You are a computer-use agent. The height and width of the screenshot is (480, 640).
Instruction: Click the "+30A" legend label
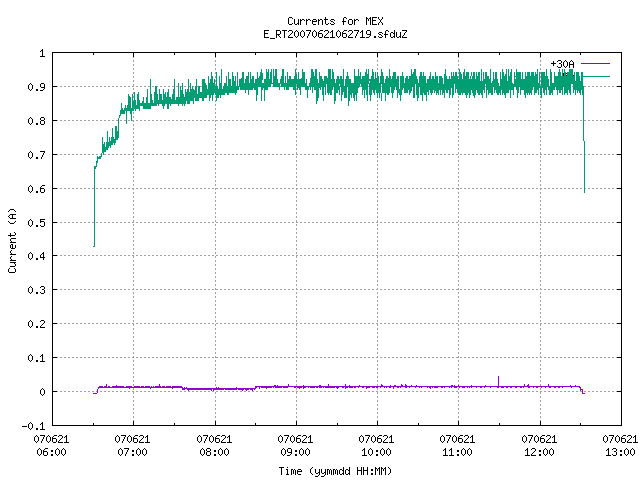[562, 64]
